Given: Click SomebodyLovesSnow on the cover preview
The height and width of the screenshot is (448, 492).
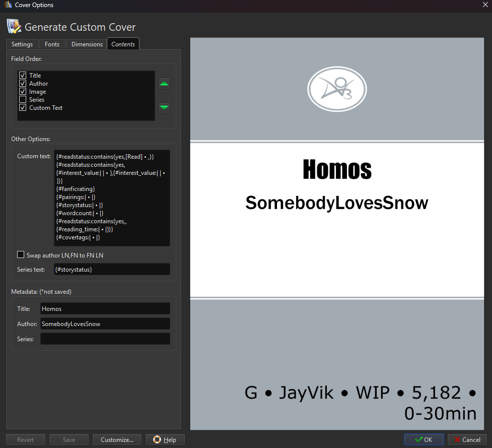Looking at the screenshot, I should (337, 203).
